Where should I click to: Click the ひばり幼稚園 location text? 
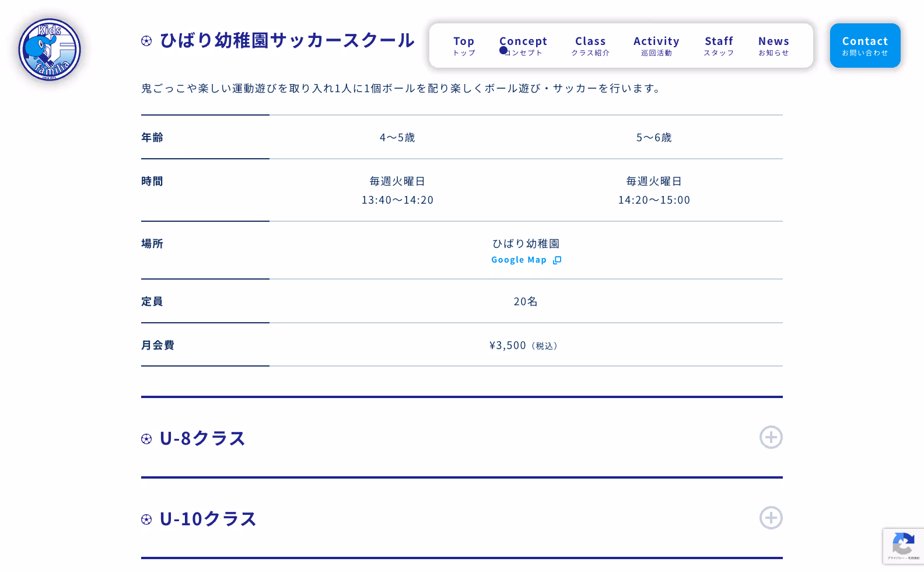(526, 244)
